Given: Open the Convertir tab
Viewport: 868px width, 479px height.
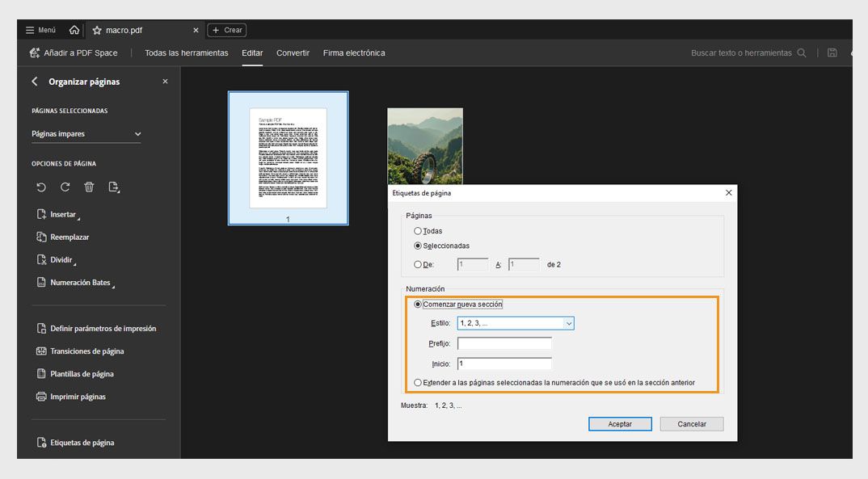Looking at the screenshot, I should 293,53.
